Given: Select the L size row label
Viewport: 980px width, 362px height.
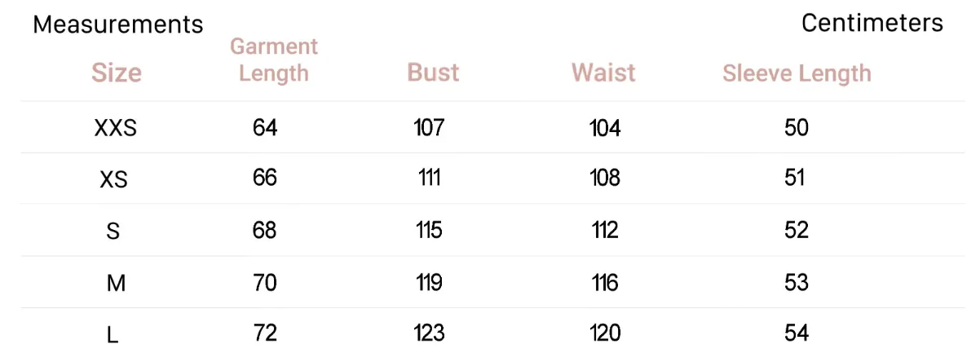Looking at the screenshot, I should 112,334.
